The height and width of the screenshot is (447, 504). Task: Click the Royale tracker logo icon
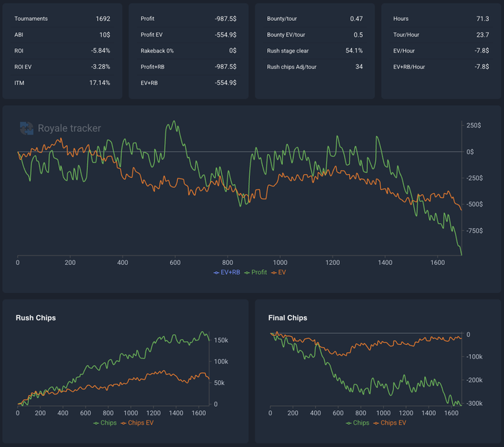click(x=27, y=128)
